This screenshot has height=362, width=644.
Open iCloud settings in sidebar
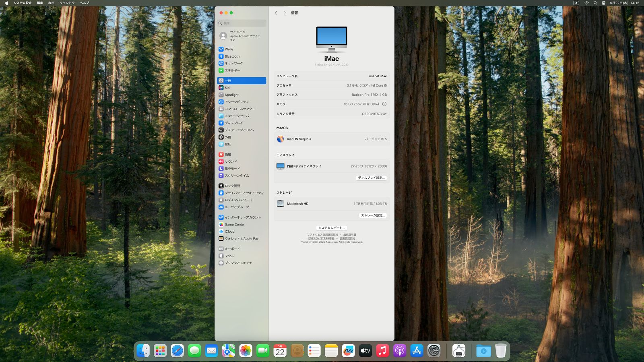click(242, 232)
